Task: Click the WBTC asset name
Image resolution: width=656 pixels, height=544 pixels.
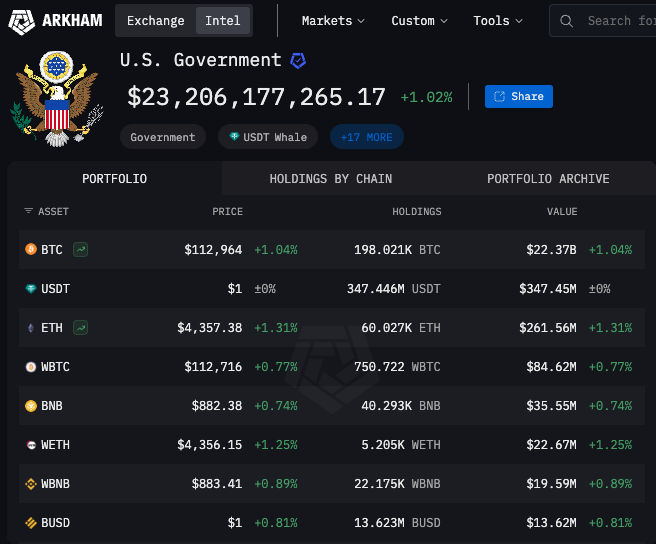Action: tap(55, 367)
